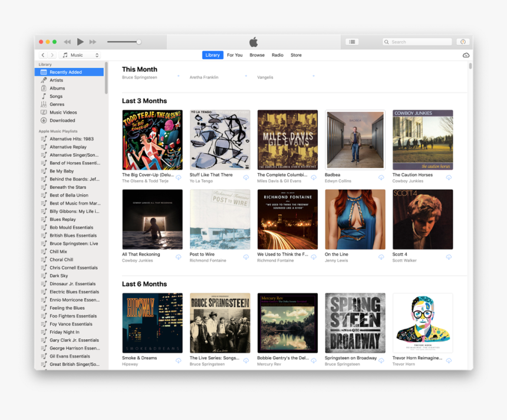507x420 pixels.
Task: Click Bruce Springsteen under This Month
Action: 139,77
